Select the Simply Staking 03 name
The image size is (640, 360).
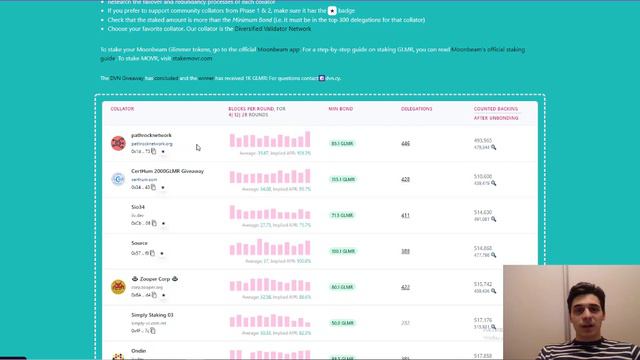pyautogui.click(x=152, y=315)
